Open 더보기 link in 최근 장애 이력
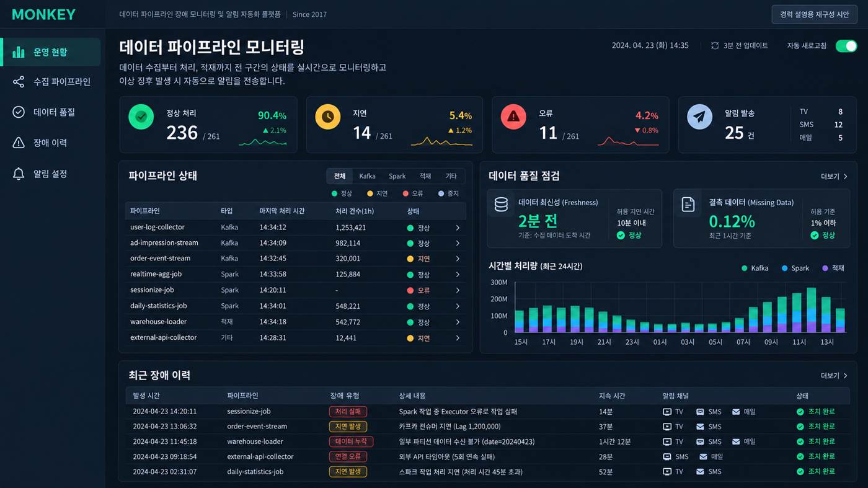Screen dimensions: 868x488 coord(834,376)
